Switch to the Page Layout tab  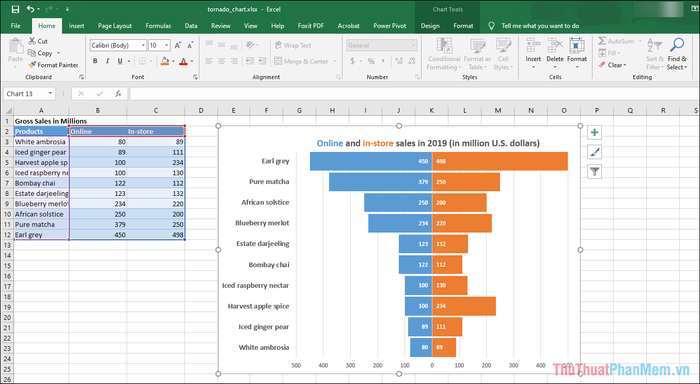click(115, 26)
